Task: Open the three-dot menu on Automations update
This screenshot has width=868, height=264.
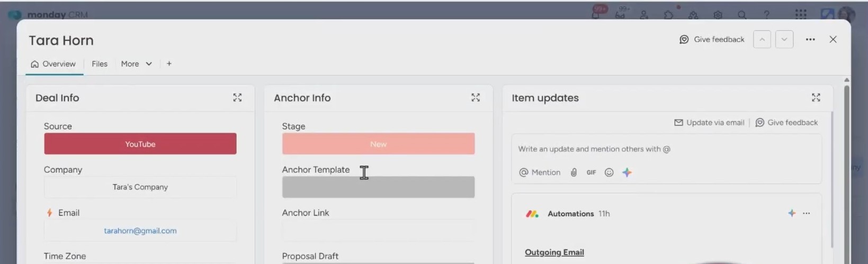Action: tap(806, 213)
